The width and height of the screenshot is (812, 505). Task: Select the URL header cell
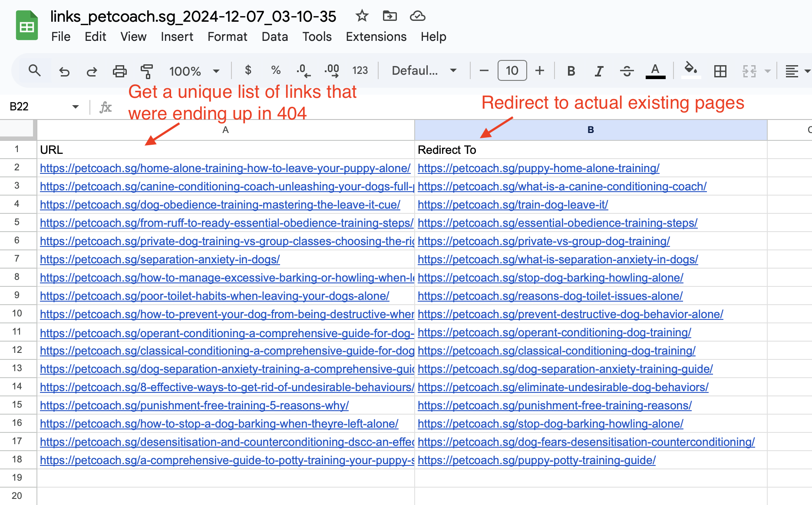point(225,150)
